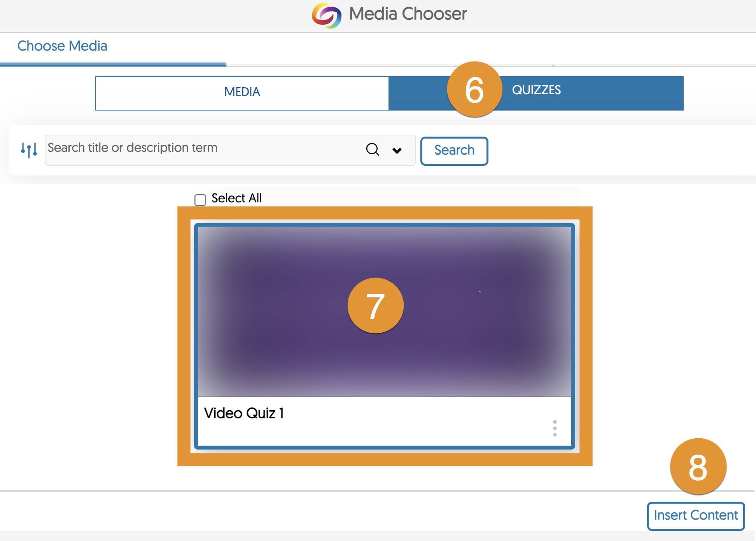The image size is (756, 541).
Task: Select the Choose Media tab
Action: (62, 46)
